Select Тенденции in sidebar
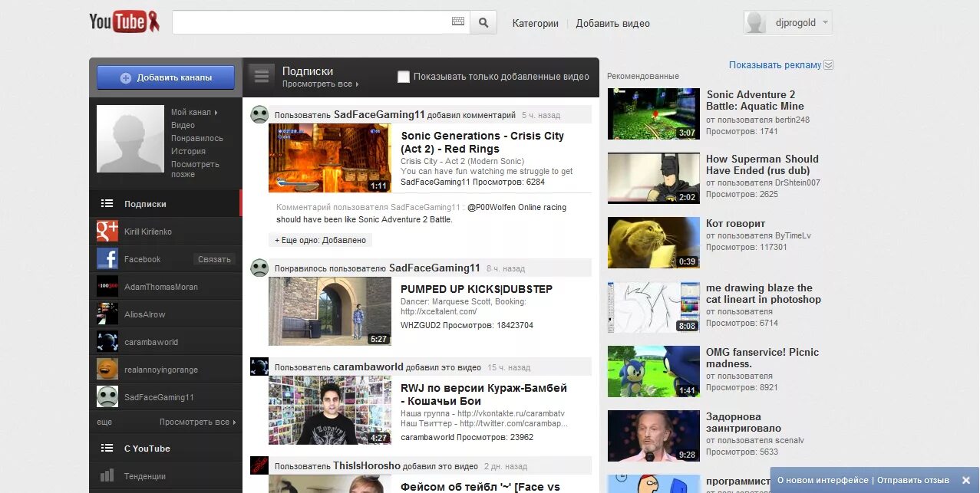The height and width of the screenshot is (493, 980). (x=166, y=476)
